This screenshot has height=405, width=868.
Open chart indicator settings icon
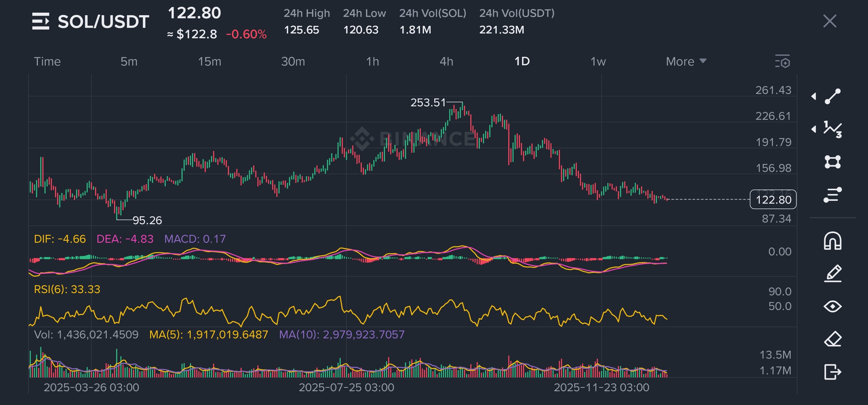coord(783,62)
